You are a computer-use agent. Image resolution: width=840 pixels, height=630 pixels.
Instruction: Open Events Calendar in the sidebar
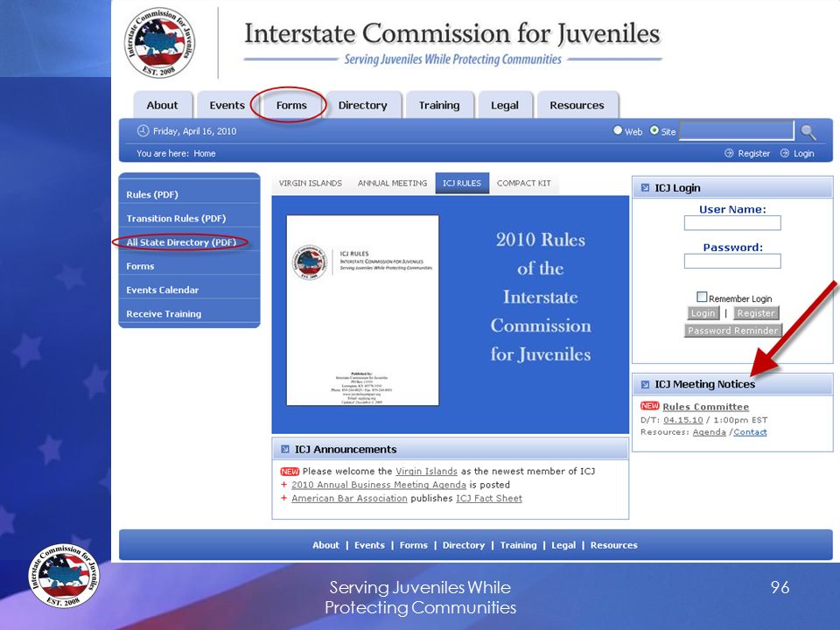[x=163, y=290]
